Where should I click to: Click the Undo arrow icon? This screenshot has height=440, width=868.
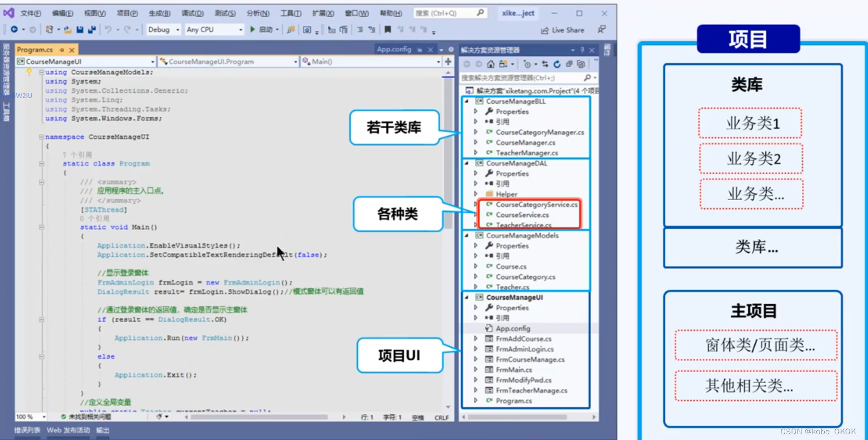(x=108, y=30)
